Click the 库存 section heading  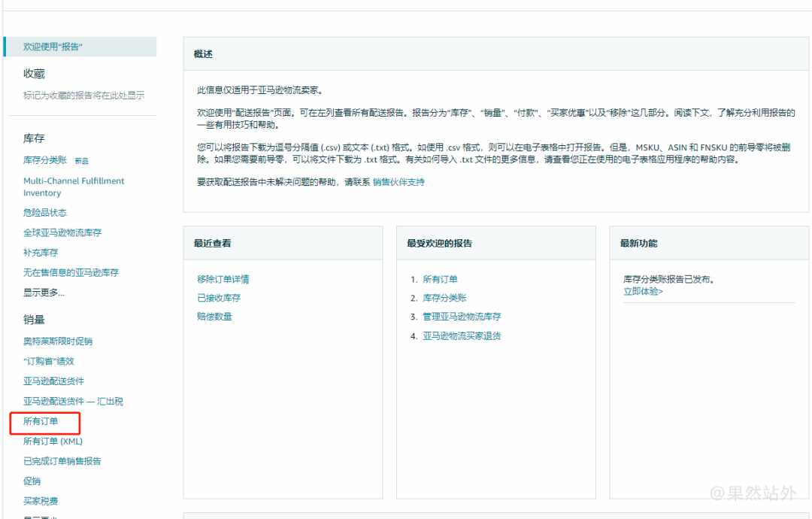pyautogui.click(x=34, y=138)
